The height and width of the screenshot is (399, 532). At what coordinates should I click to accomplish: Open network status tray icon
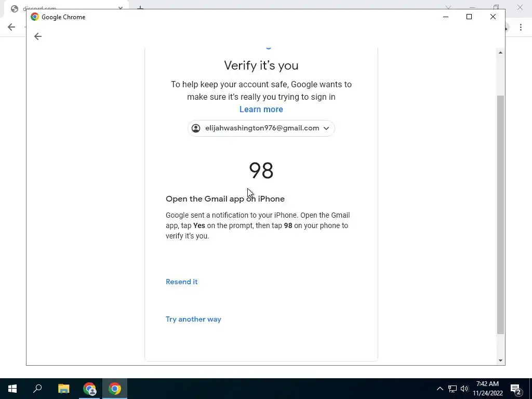point(453,389)
